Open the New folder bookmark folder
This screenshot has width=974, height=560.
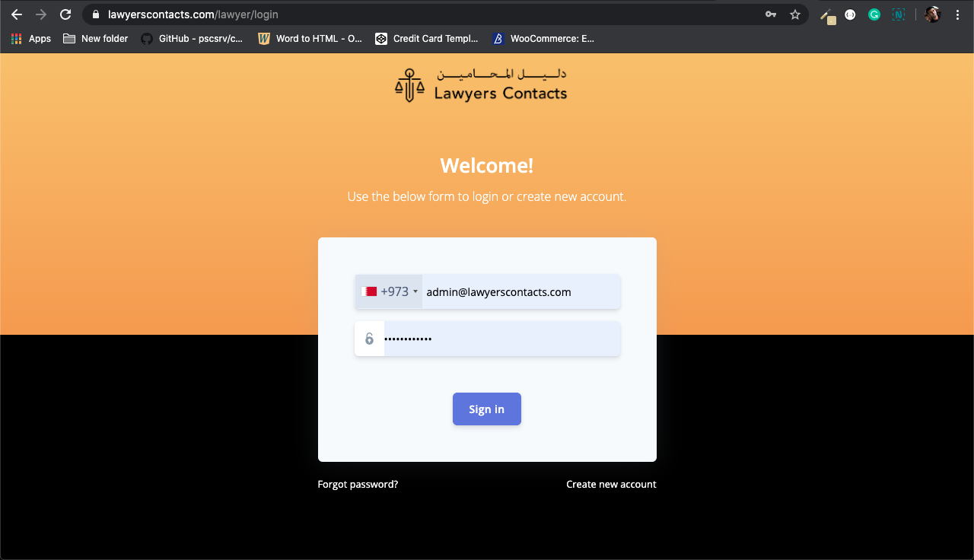pos(95,39)
